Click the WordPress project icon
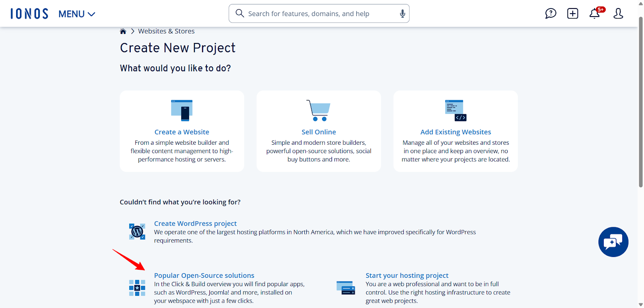The height and width of the screenshot is (308, 644). click(x=137, y=232)
